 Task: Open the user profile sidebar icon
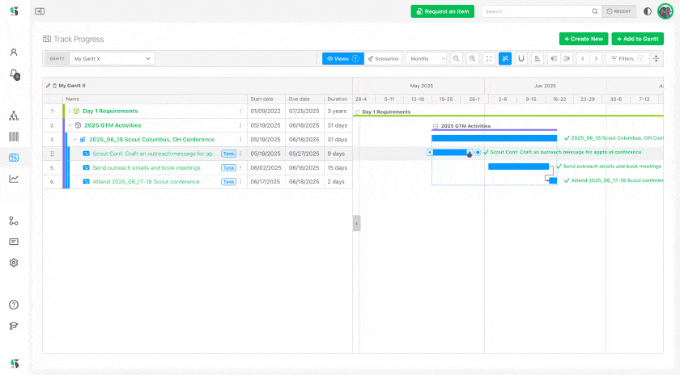[x=14, y=52]
